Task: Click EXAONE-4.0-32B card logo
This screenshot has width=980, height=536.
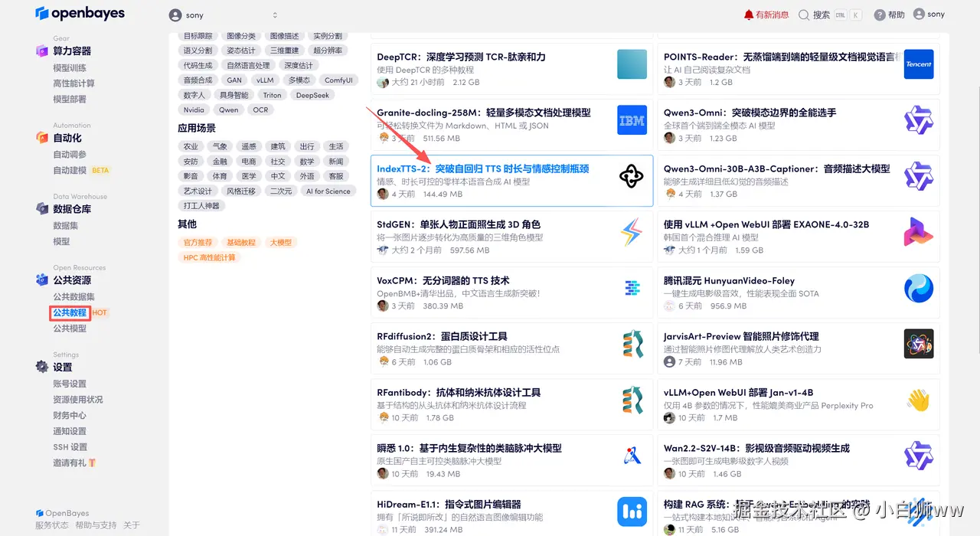Action: (919, 233)
